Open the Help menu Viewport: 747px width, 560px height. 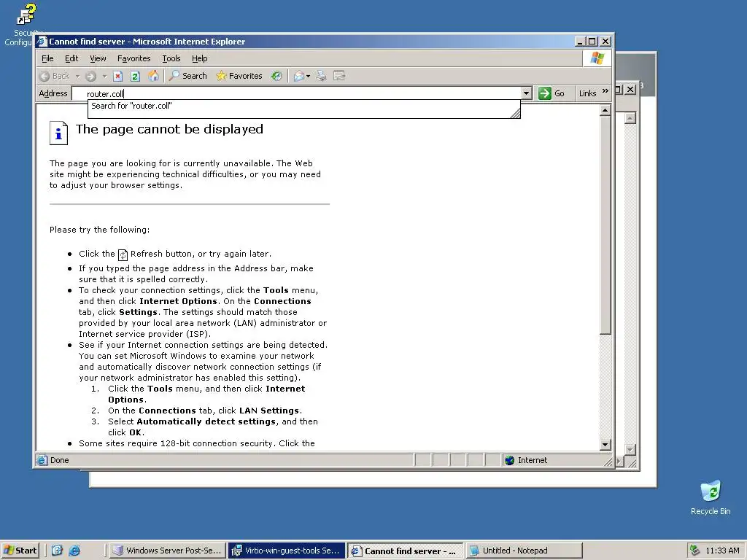pos(200,58)
